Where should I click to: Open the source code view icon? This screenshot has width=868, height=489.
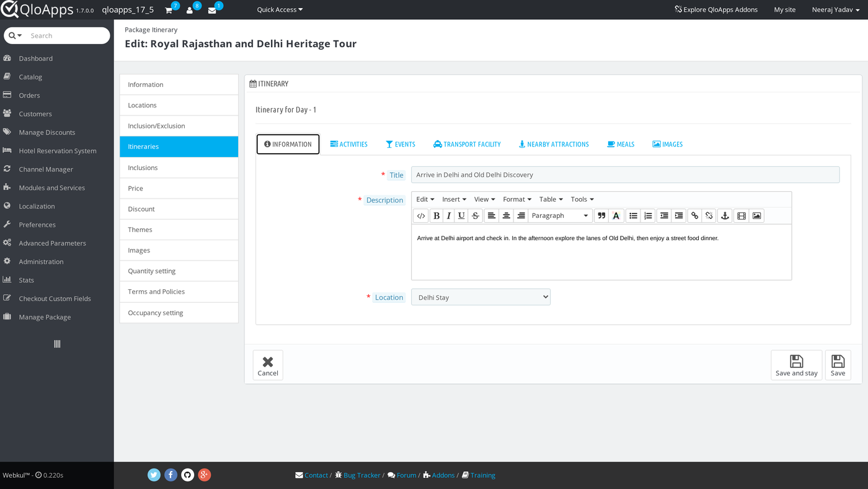pyautogui.click(x=421, y=215)
